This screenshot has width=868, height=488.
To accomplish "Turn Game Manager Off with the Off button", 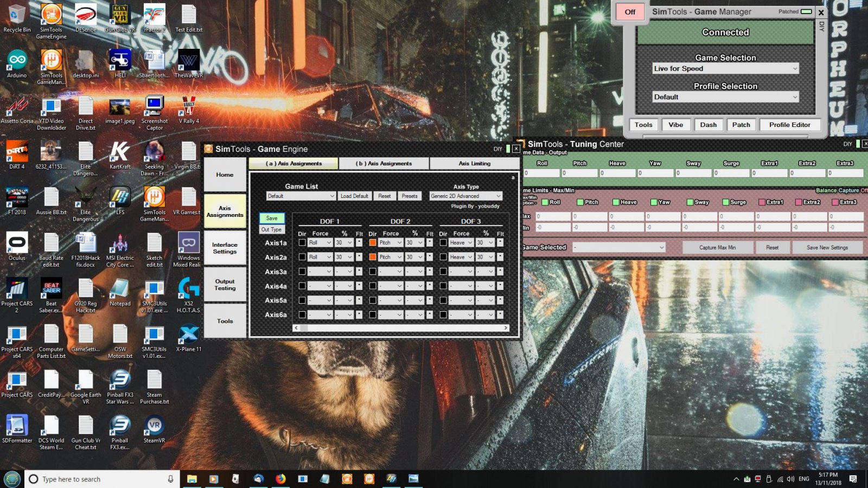I will point(629,12).
